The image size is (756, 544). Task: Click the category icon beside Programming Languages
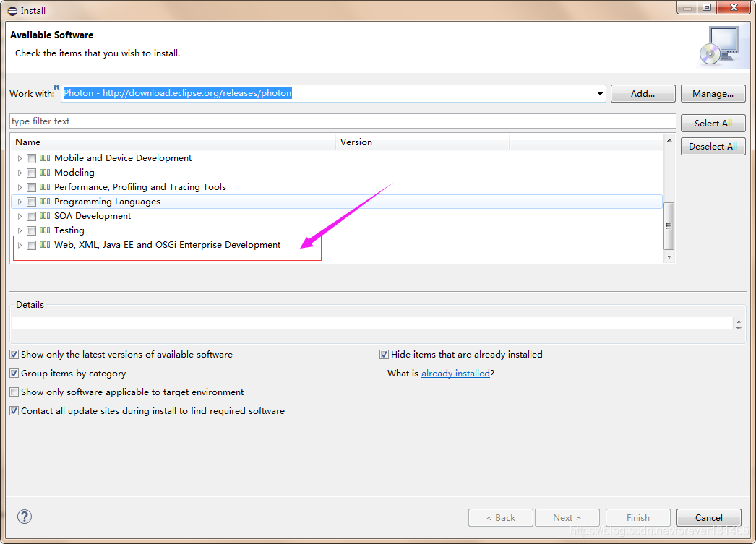coord(45,202)
